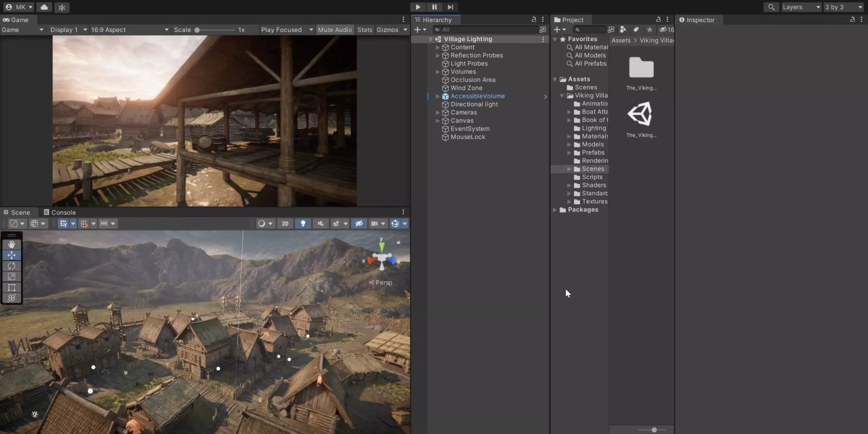Select the Move tool
Image resolution: width=868 pixels, height=434 pixels.
click(12, 255)
